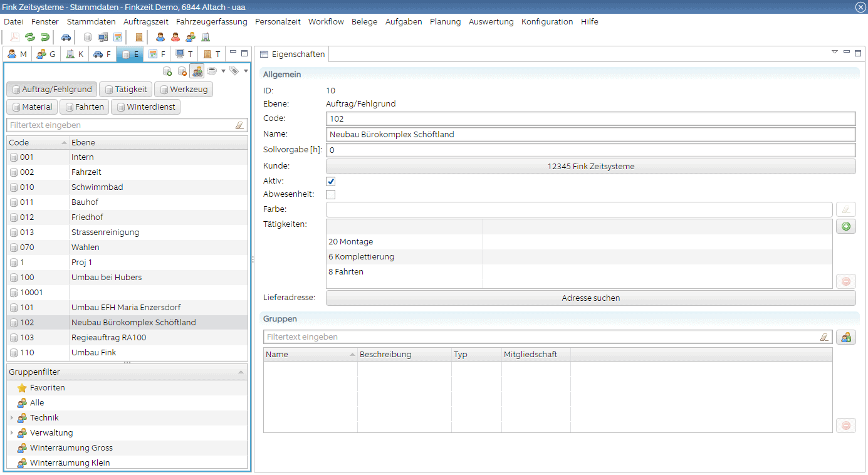Click the empty Farbe color field

pyautogui.click(x=579, y=209)
